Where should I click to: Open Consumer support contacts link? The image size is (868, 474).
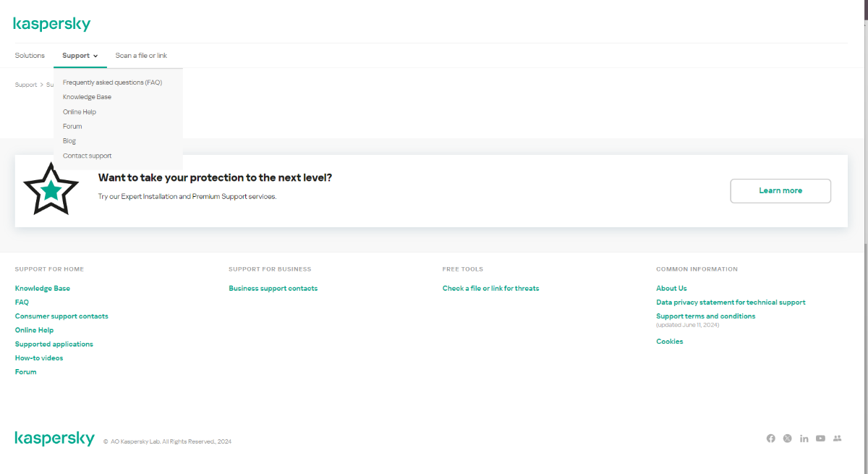coord(61,316)
